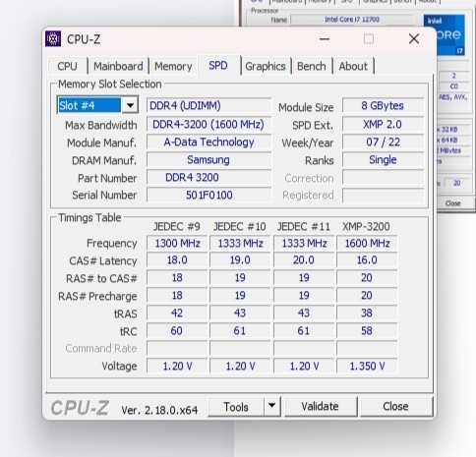Click the XMP-3200 column header
476x457 pixels.
366,227
